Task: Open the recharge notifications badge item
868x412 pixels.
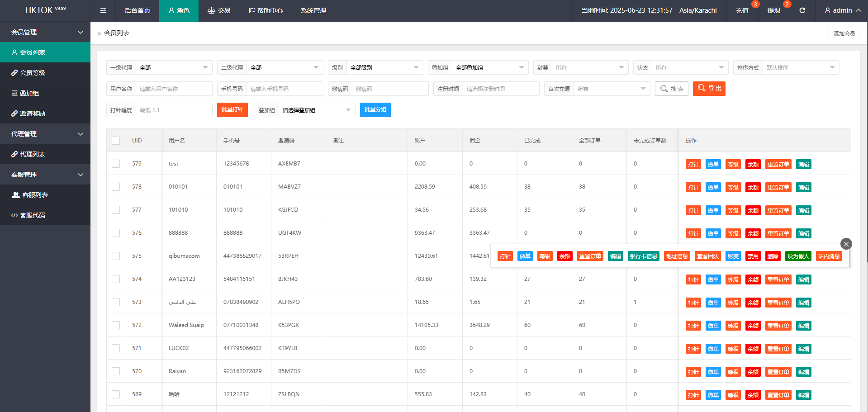Action: click(x=742, y=10)
